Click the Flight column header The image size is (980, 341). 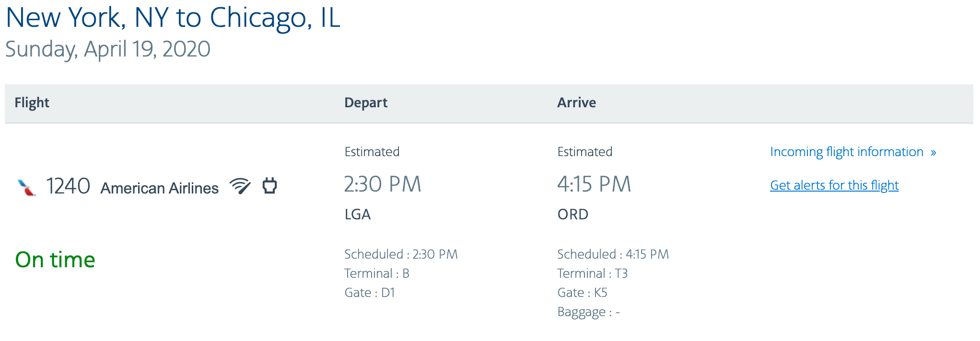point(32,102)
